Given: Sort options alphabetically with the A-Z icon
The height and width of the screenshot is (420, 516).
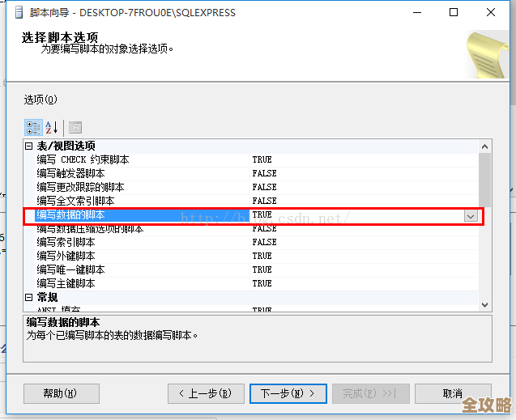Looking at the screenshot, I should 52,128.
